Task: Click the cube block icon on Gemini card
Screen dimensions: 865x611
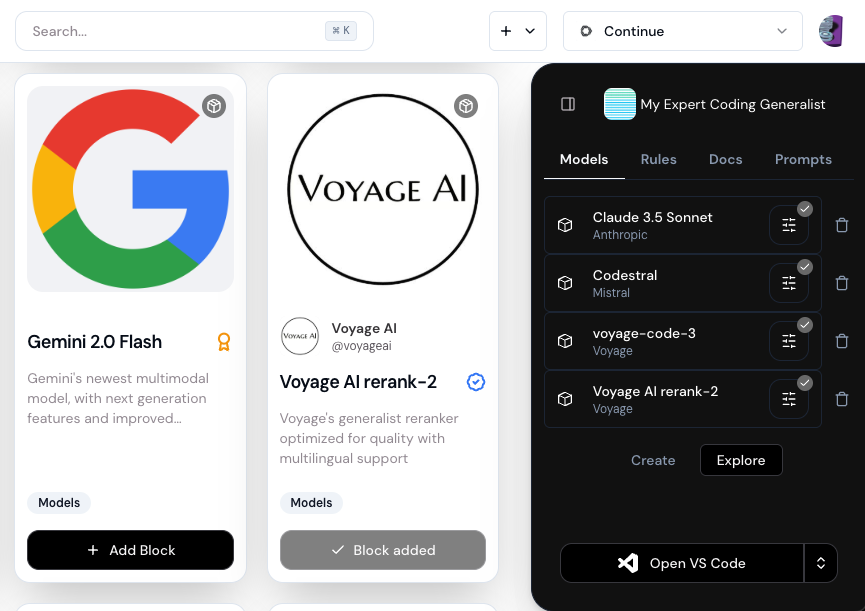Action: coord(214,106)
